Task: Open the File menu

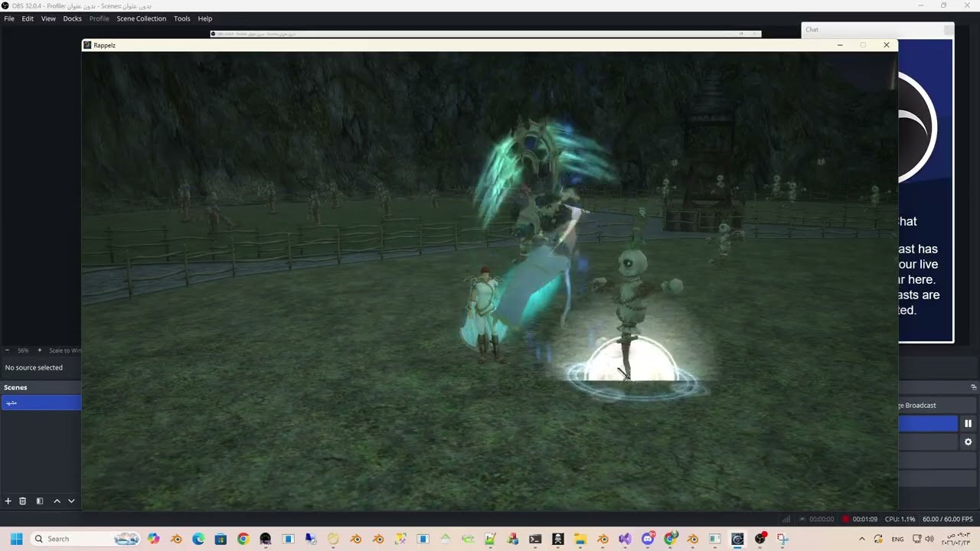Action: point(9,18)
